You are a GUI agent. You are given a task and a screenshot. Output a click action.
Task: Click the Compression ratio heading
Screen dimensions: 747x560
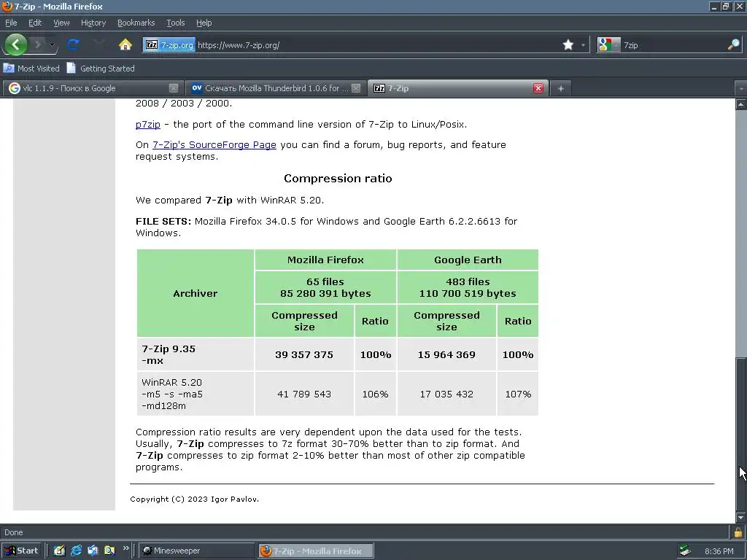338,179
